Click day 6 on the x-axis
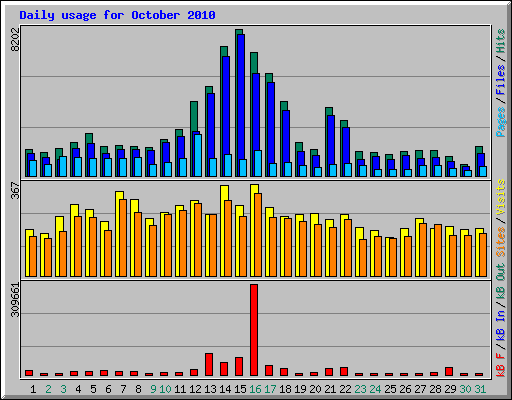 tap(108, 389)
